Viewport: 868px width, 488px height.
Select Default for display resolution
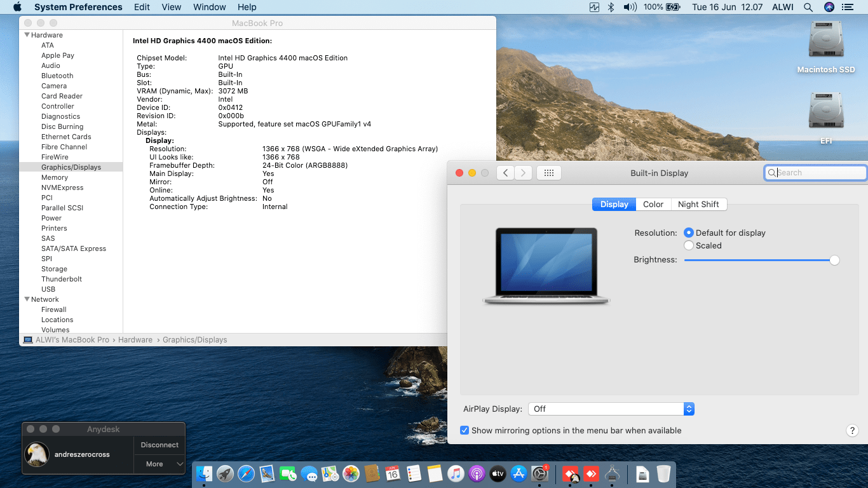point(689,233)
